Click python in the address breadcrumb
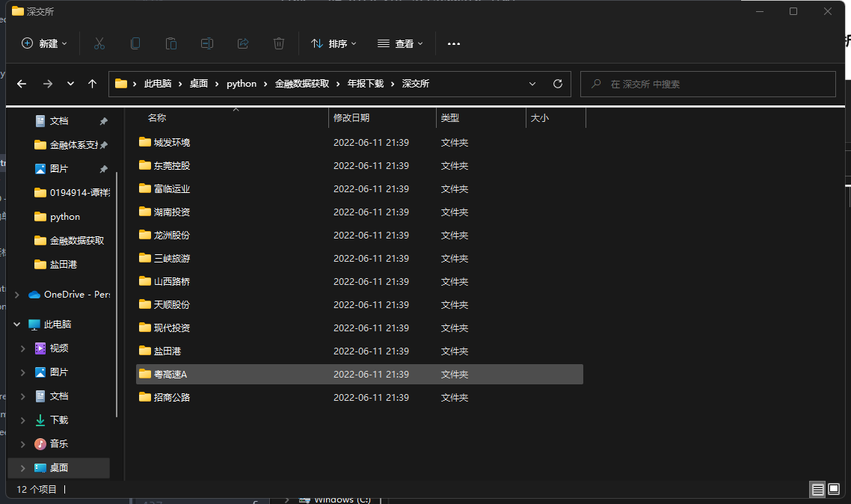The width and height of the screenshot is (851, 504). point(242,84)
